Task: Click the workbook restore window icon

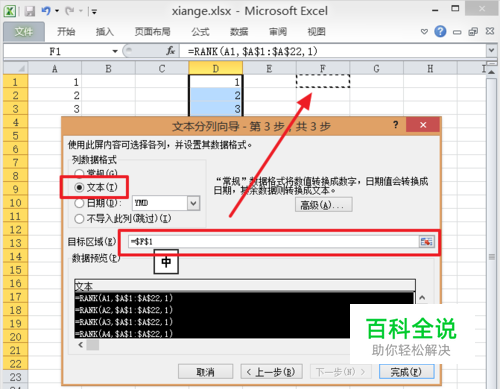Action: tap(473, 32)
